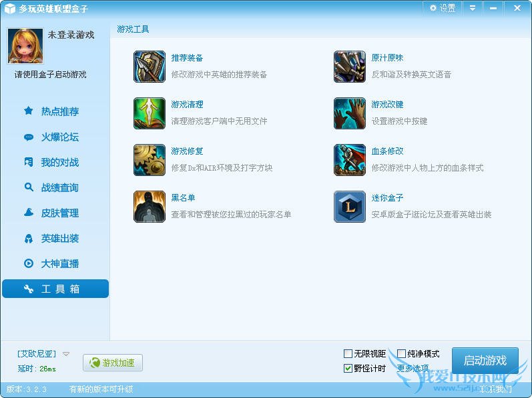Open the 游戏修复 gears icon
This screenshot has width=532, height=398.
150,160
